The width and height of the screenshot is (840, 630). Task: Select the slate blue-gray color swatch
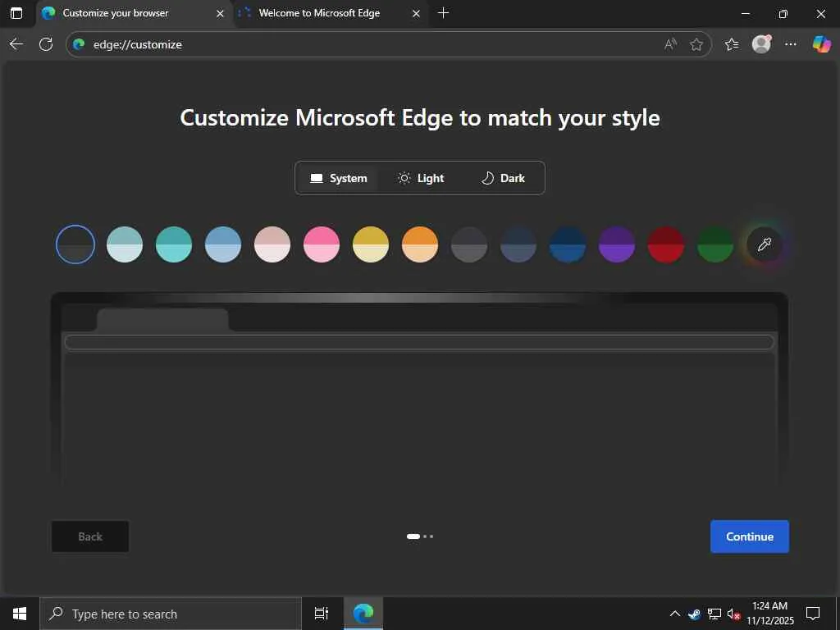518,244
